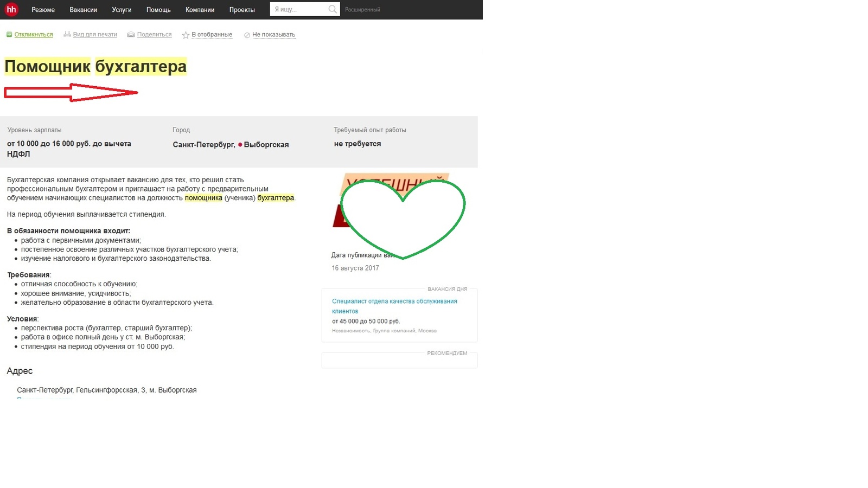Click publication date '16 августа 2017'

[x=355, y=268]
